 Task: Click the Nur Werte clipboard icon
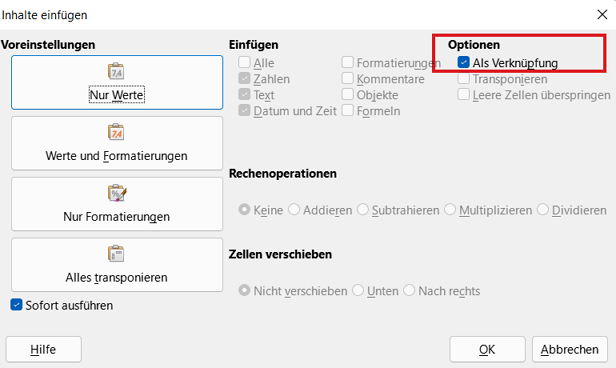116,71
